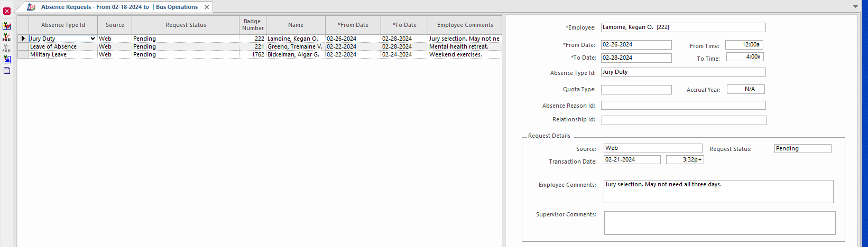Sort by Absence Type Id column header
The image size is (868, 247).
(63, 25)
